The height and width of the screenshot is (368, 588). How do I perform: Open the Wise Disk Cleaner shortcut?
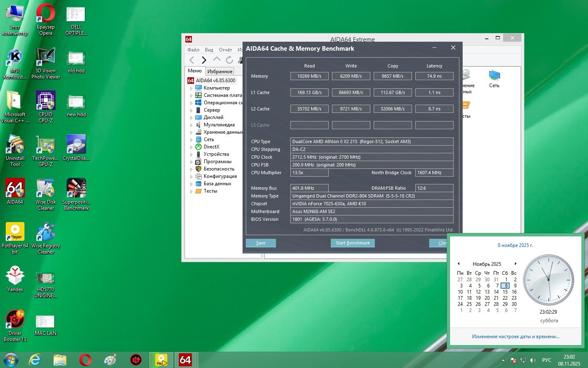click(x=46, y=195)
